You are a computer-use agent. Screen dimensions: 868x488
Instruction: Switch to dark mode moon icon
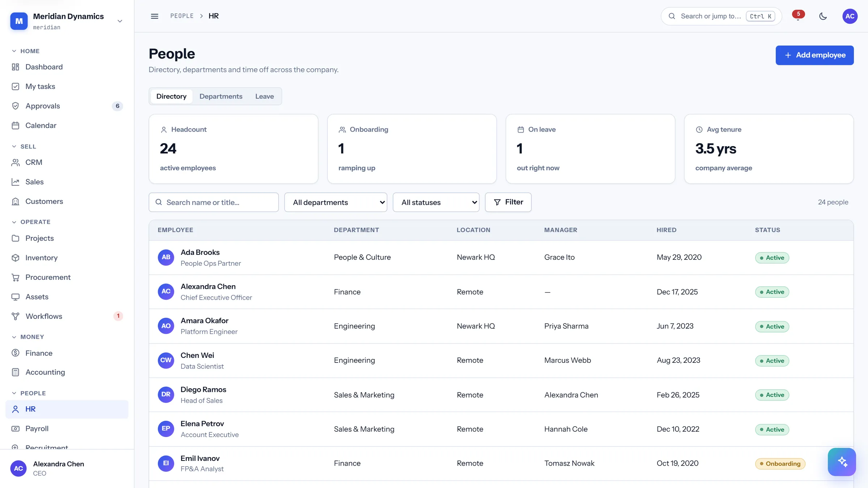tap(823, 16)
